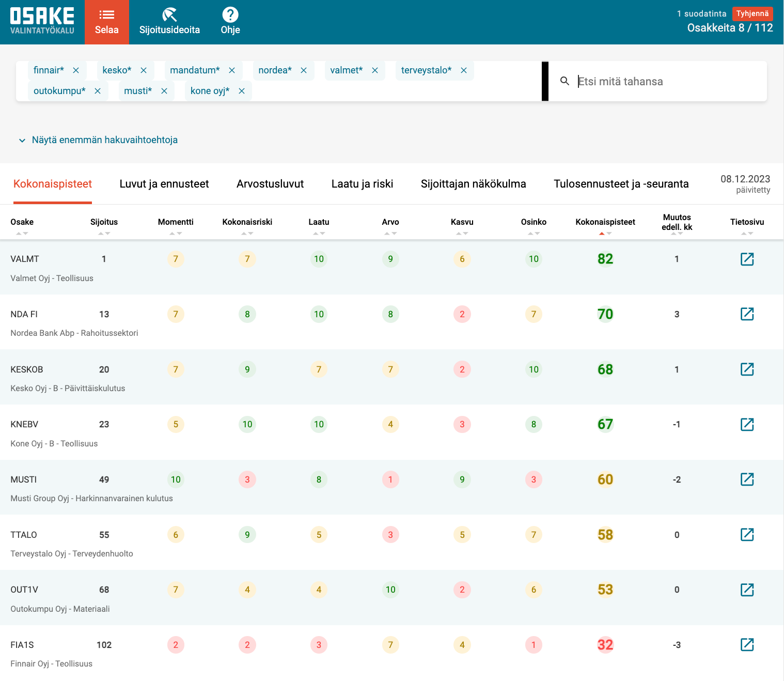
Task: Click Nordea total score 70
Action: [x=605, y=314]
